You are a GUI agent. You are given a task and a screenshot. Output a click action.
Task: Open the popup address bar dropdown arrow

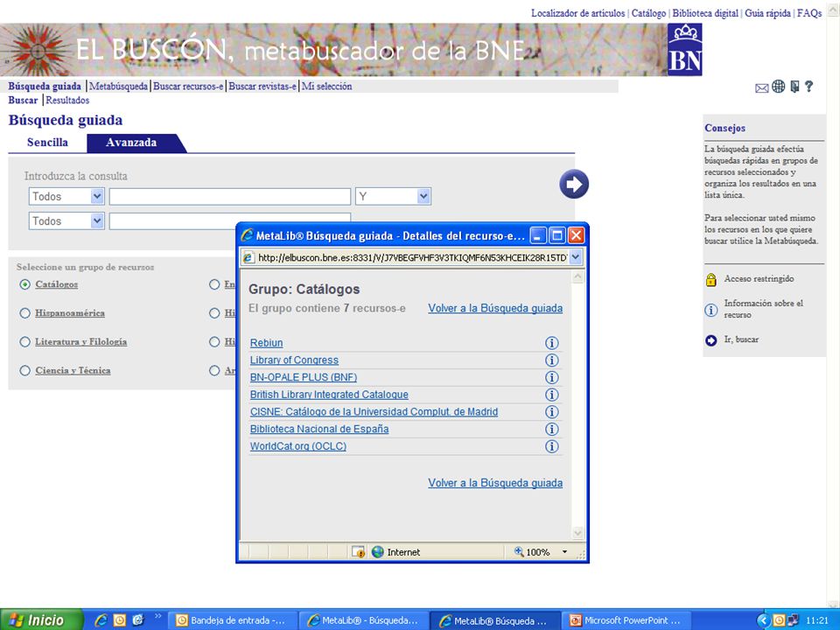(x=576, y=257)
